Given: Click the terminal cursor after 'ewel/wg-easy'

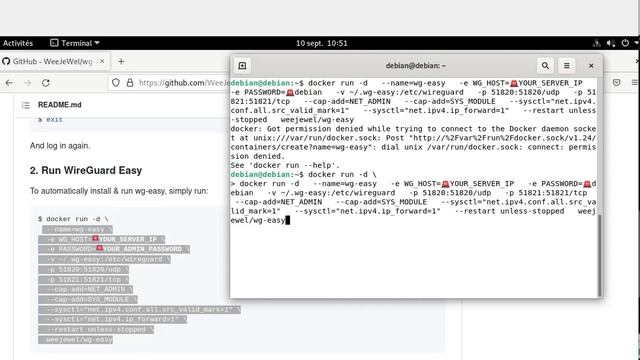Looking at the screenshot, I should (x=288, y=220).
